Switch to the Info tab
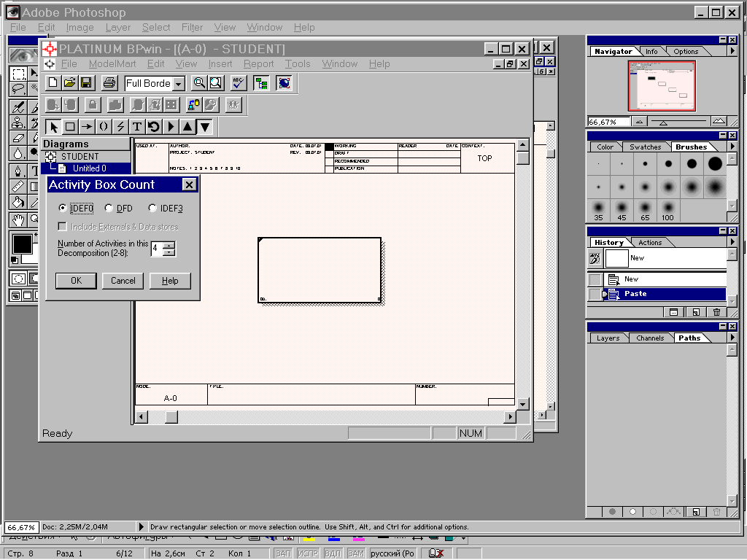This screenshot has height=560, width=747. [651, 52]
